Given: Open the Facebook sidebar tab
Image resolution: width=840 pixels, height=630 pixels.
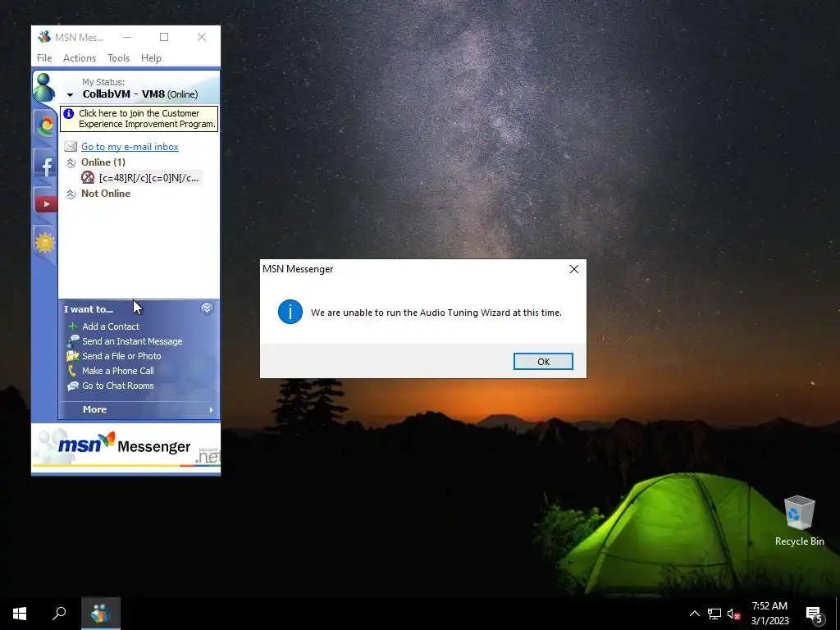Looking at the screenshot, I should click(46, 166).
